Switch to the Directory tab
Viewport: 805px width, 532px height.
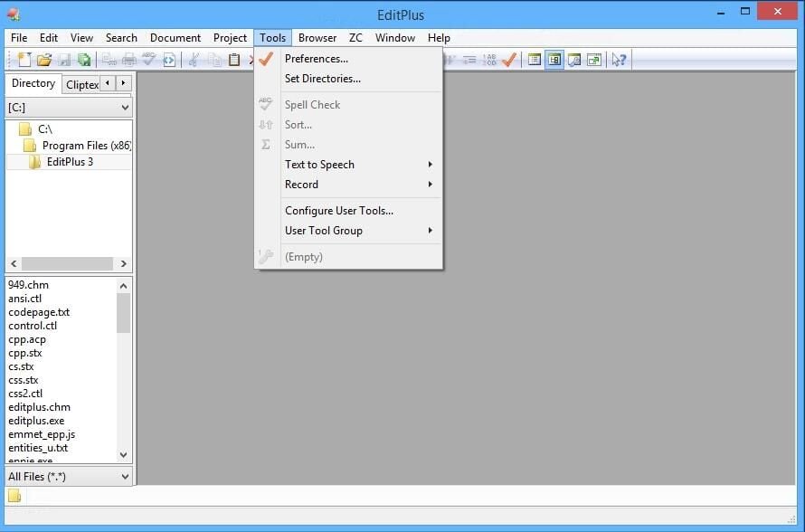pos(33,83)
